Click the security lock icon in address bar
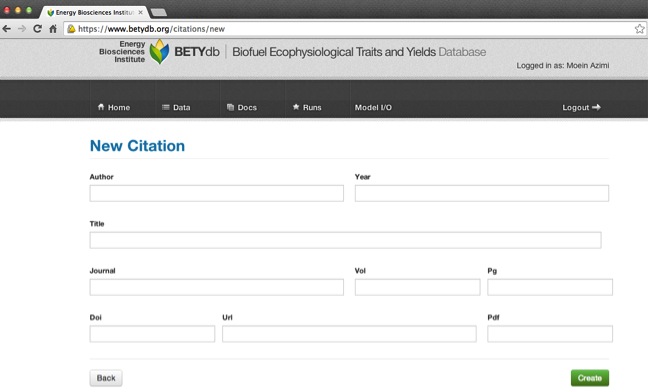The width and height of the screenshot is (648, 392). [71, 29]
